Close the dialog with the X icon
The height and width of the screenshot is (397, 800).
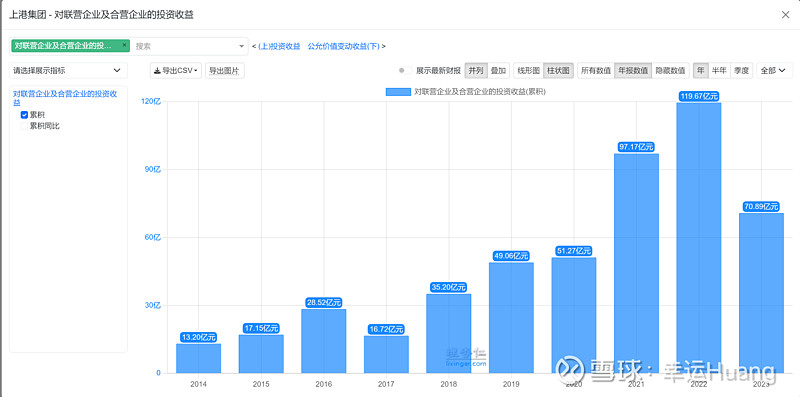[x=785, y=15]
